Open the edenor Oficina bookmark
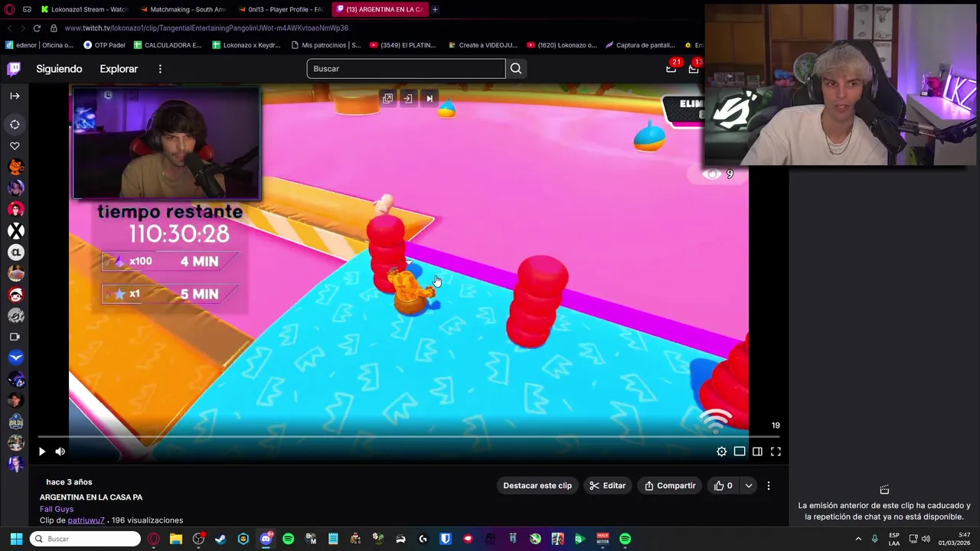The height and width of the screenshot is (551, 980). 40,45
